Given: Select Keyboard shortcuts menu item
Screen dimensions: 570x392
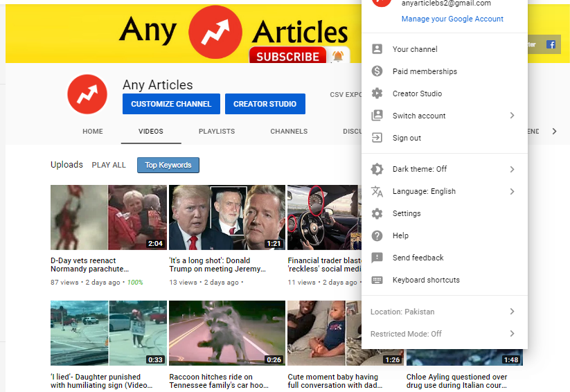Looking at the screenshot, I should pos(445,280).
